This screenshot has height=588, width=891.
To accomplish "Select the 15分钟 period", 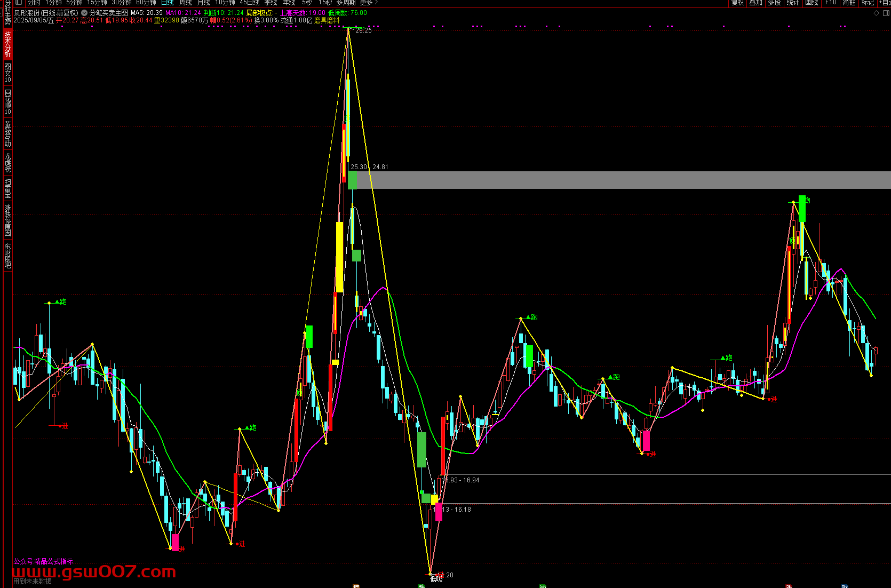I will point(97,3).
